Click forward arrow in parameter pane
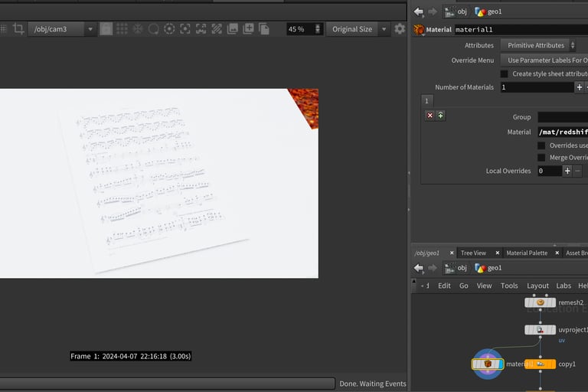588x392 pixels. click(x=433, y=11)
